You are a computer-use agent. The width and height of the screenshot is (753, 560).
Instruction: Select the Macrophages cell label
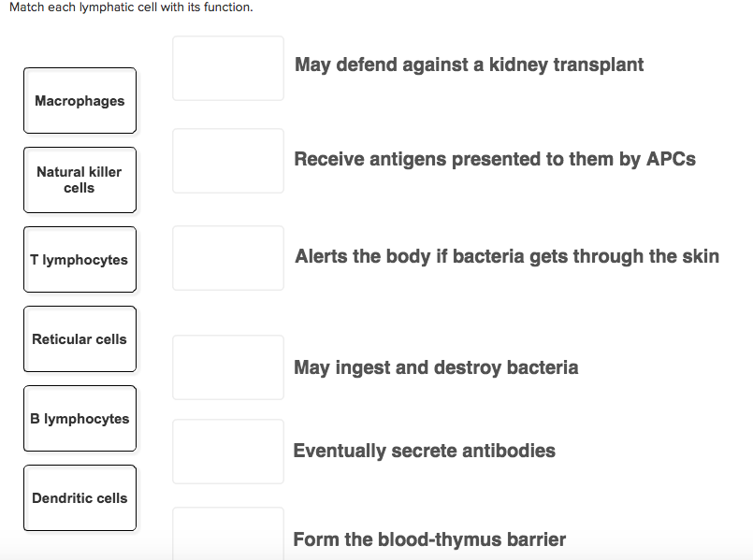click(80, 100)
